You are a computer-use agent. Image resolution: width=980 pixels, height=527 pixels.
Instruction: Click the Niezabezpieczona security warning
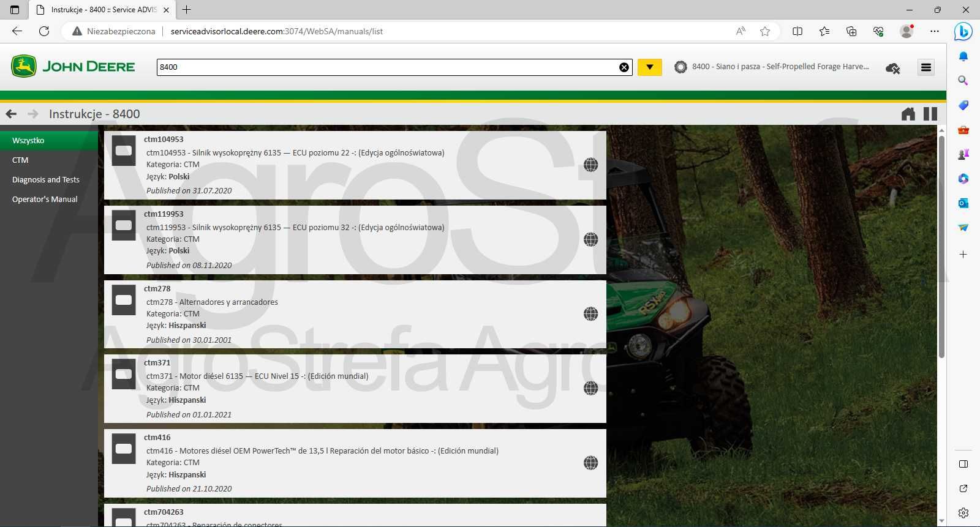(114, 31)
